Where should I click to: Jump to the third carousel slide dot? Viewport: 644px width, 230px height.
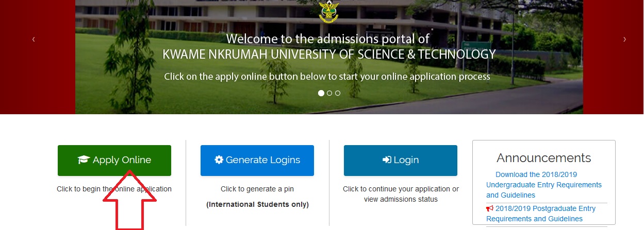click(x=338, y=93)
